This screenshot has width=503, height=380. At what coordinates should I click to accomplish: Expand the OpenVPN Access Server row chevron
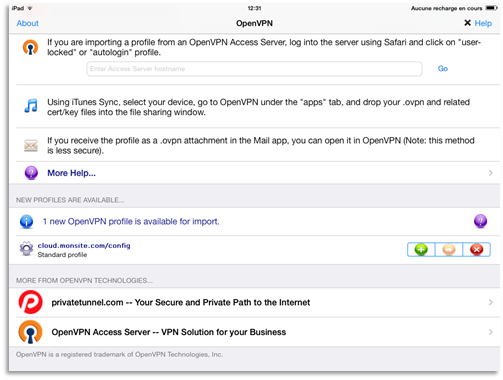tap(490, 332)
